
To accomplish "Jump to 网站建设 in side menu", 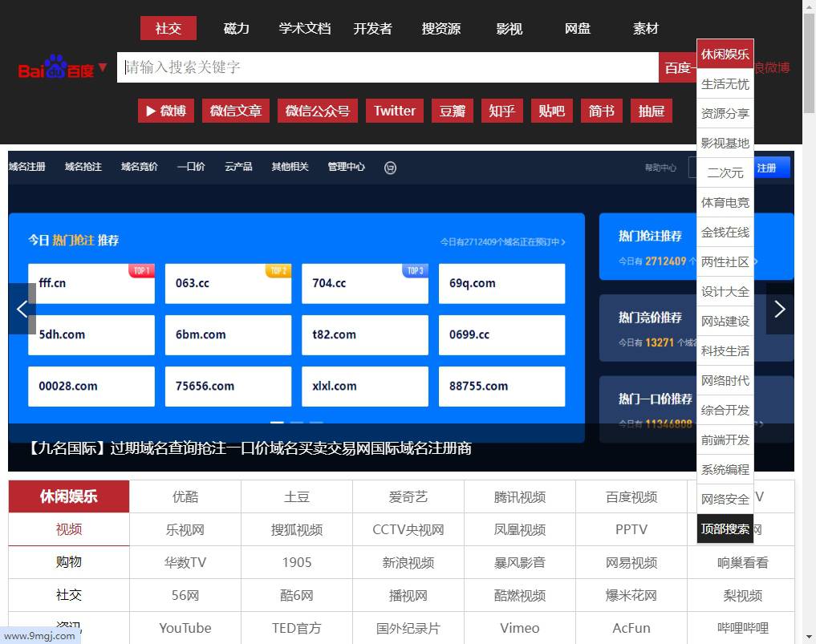I will coord(725,321).
